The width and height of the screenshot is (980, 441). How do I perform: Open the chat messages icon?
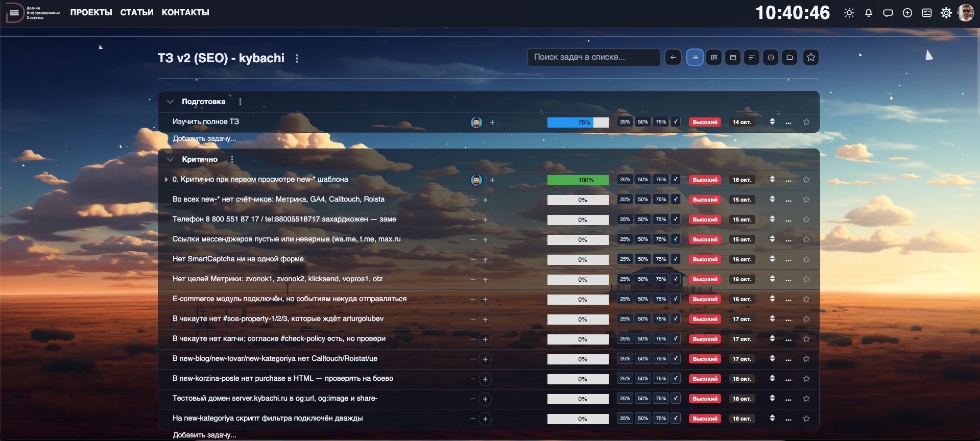pyautogui.click(x=888, y=13)
